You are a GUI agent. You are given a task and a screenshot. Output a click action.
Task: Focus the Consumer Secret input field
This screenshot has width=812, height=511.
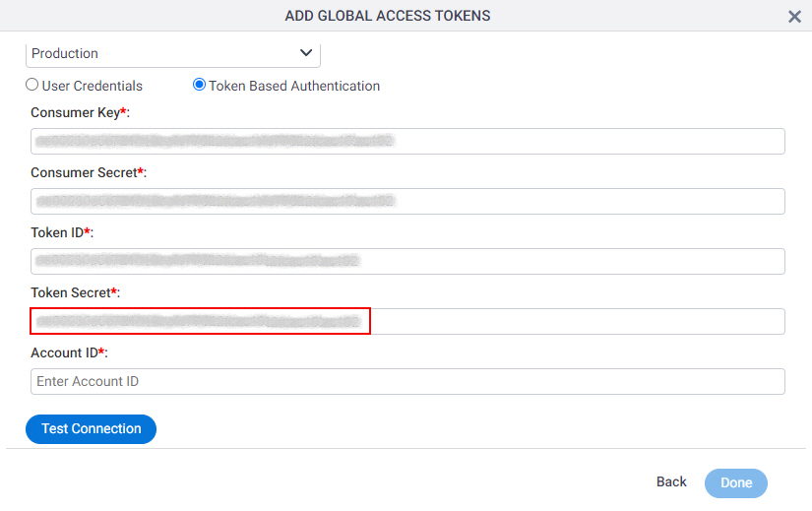tap(407, 201)
